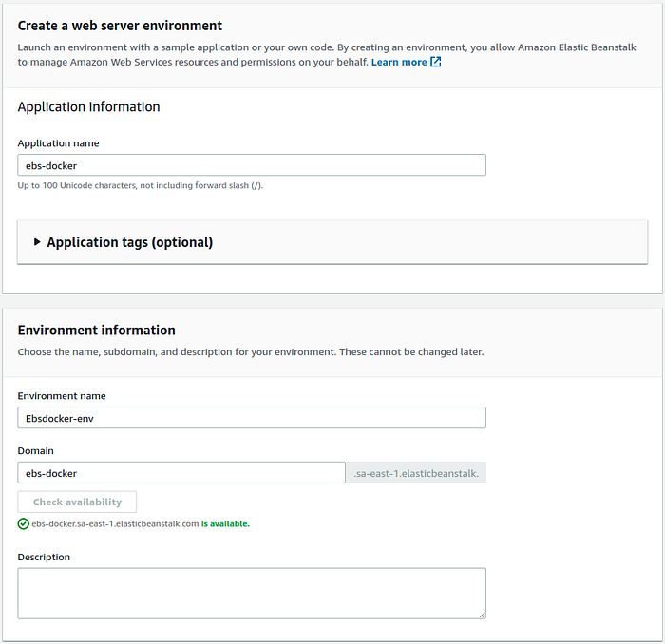Click the Application name field label
The image size is (665, 644).
click(x=58, y=143)
